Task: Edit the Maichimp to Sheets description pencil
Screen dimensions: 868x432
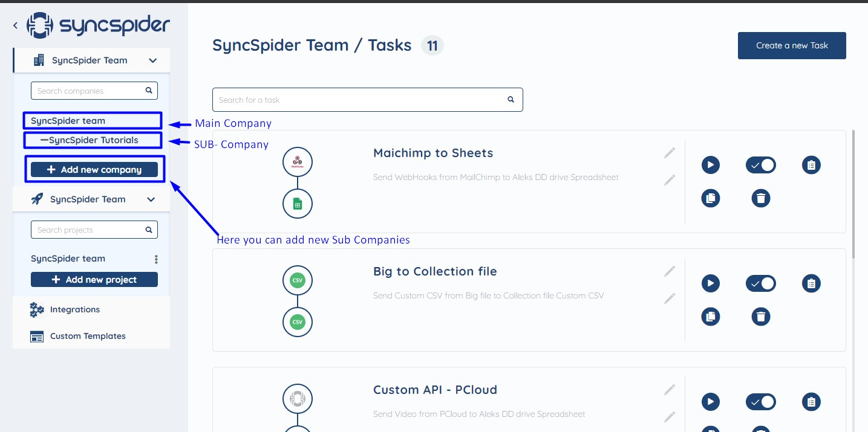Action: click(669, 179)
